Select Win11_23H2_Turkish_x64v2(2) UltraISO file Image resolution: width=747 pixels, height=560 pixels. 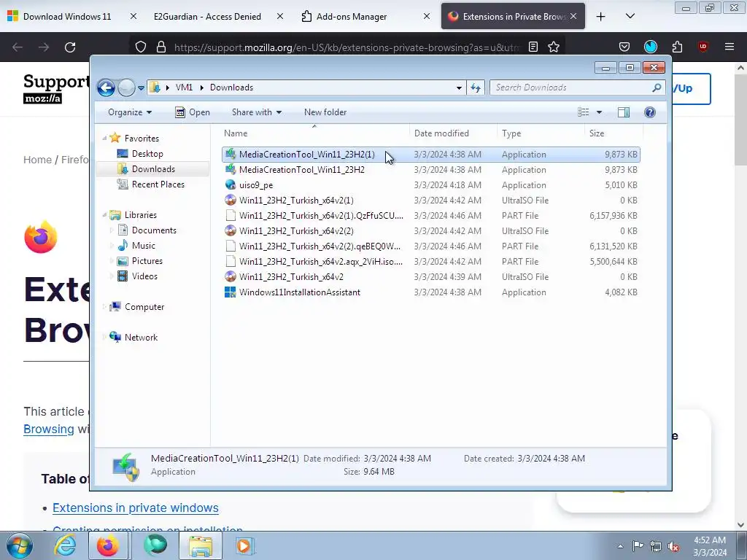430,231
